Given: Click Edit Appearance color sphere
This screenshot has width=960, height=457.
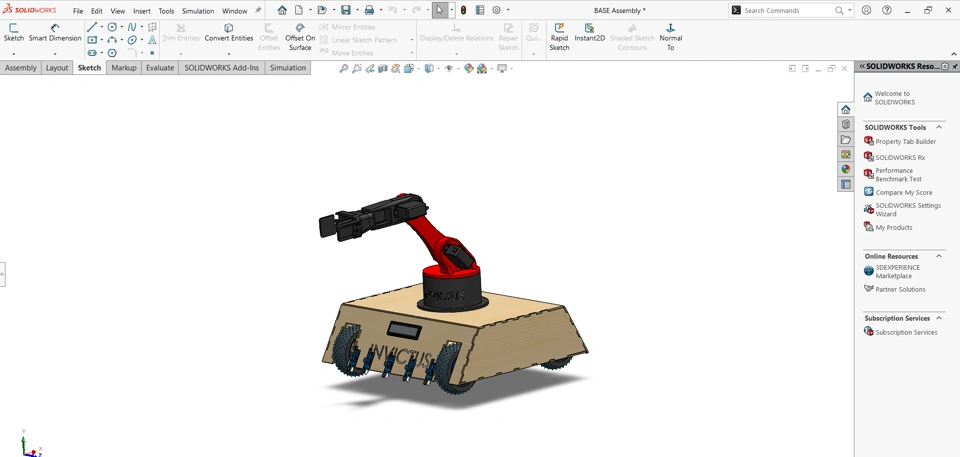Looking at the screenshot, I should (x=468, y=69).
